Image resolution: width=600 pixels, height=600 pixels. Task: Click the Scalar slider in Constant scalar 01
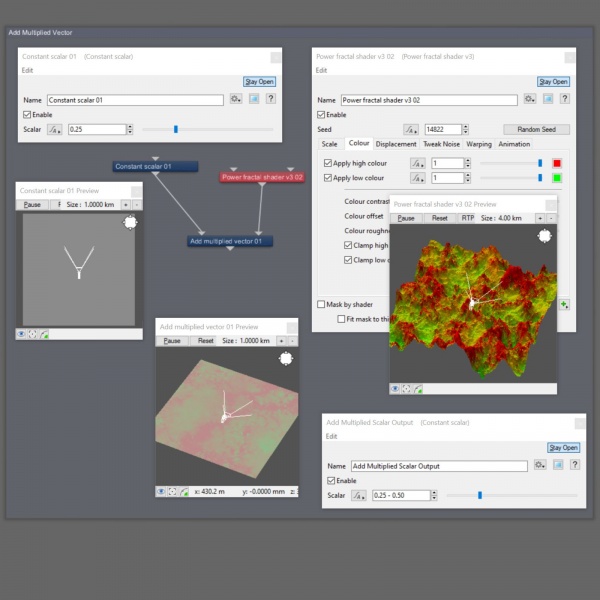[208, 130]
